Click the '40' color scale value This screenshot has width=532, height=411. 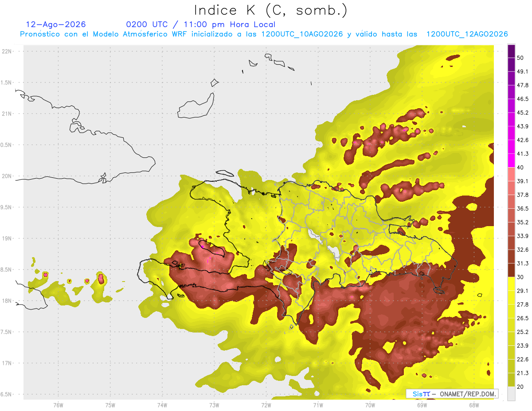tap(521, 168)
